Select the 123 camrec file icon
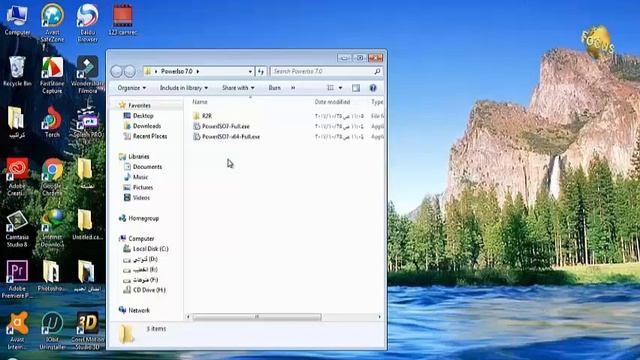640x360 pixels. [122, 20]
